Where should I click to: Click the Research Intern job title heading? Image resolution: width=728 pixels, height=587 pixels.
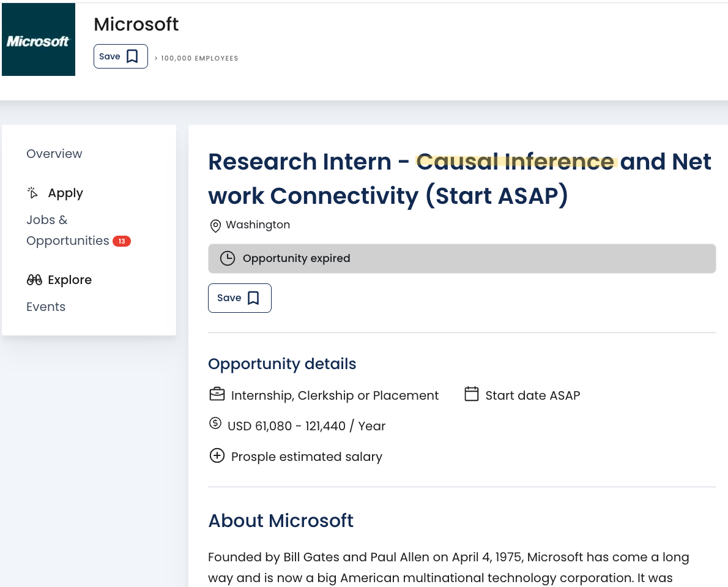click(459, 179)
